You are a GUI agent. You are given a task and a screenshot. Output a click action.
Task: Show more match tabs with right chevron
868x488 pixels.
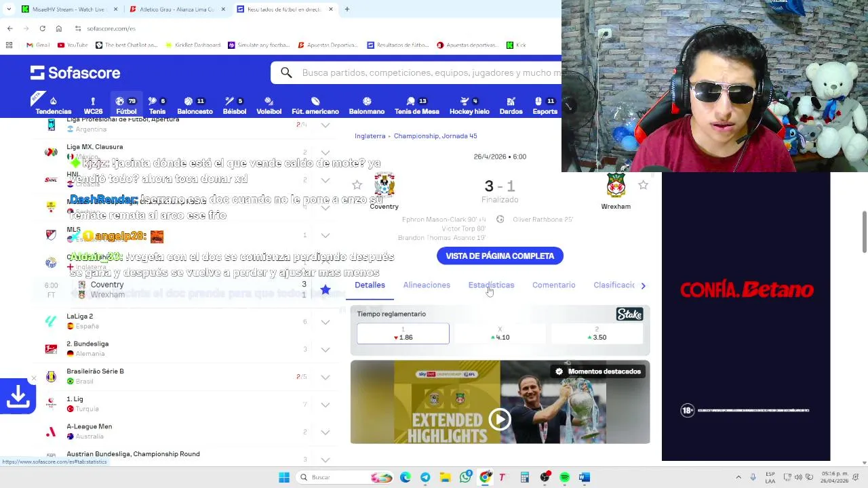point(643,285)
